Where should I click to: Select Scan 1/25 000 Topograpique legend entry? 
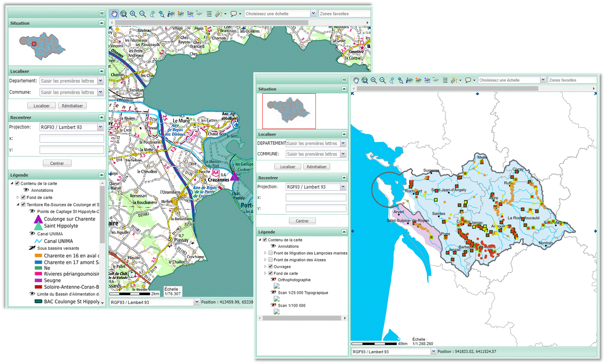[x=303, y=293]
